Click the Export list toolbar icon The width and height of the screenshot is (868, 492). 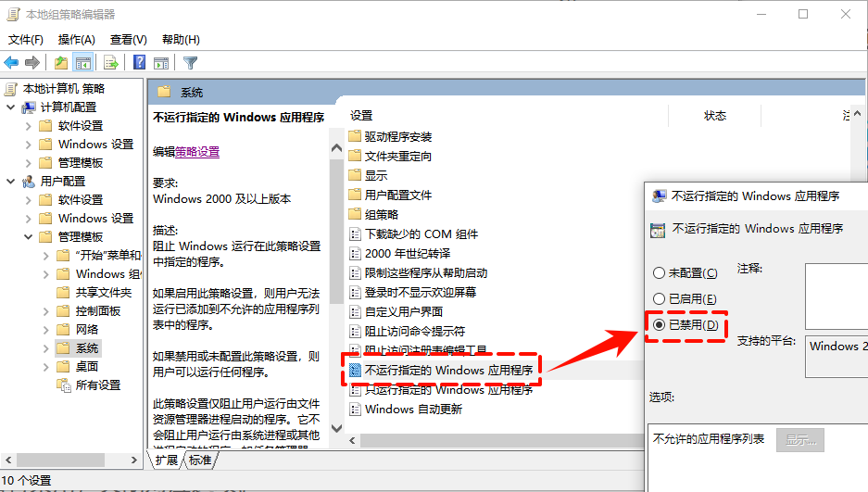pyautogui.click(x=111, y=62)
